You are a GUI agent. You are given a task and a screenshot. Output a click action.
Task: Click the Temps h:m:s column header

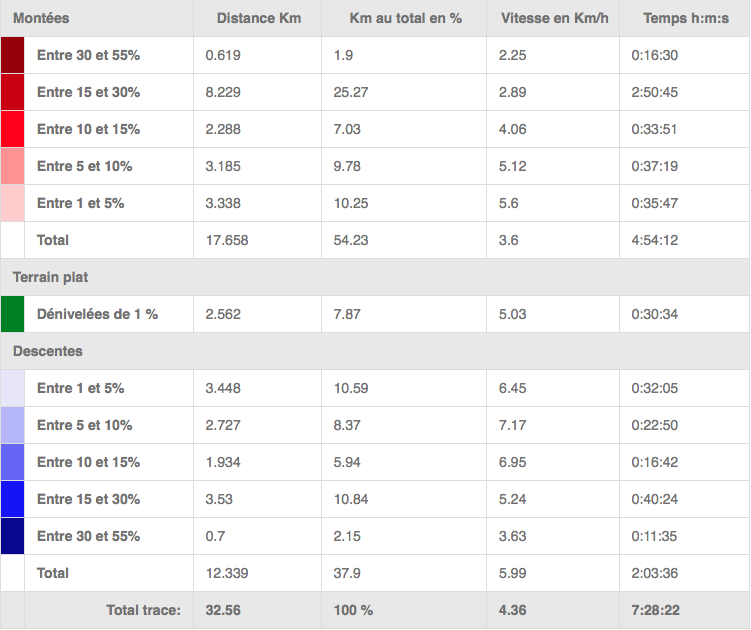[682, 19]
